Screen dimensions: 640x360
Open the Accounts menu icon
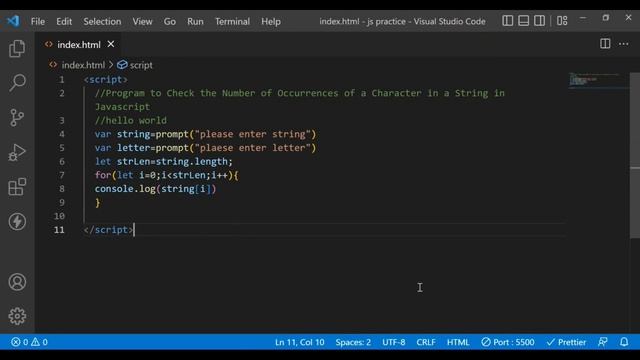[x=17, y=282]
